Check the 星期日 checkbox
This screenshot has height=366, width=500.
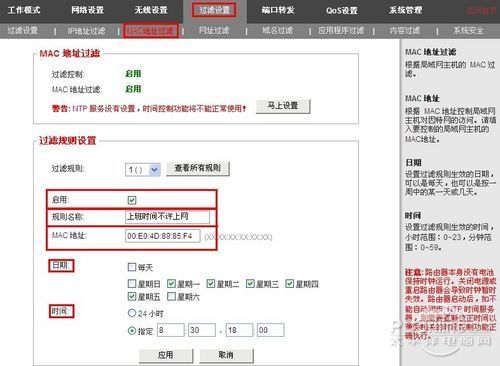(132, 284)
